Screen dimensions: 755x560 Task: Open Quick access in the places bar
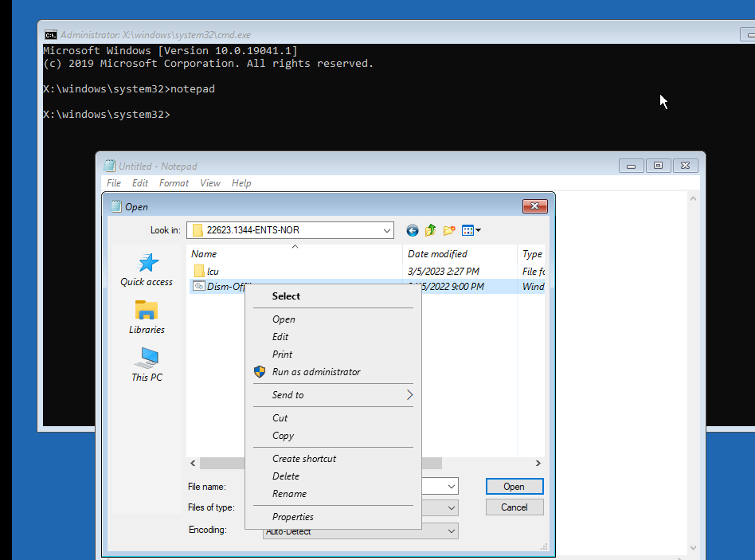point(147,270)
